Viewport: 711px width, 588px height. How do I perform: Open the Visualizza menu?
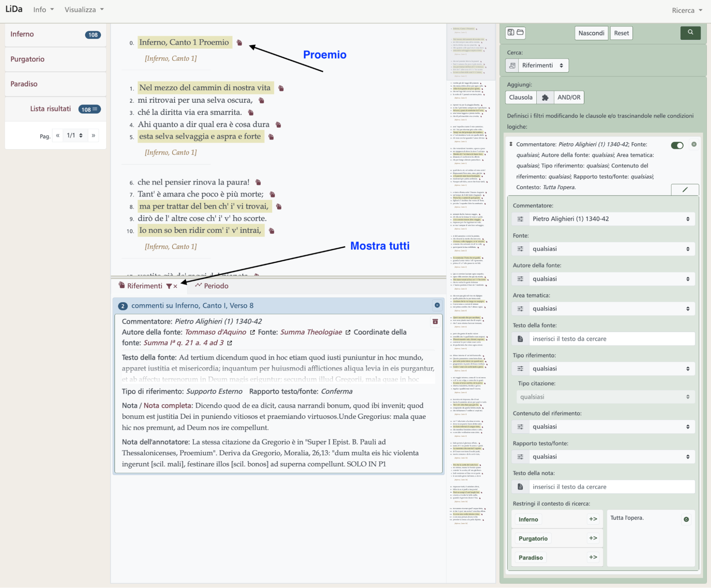tap(84, 10)
